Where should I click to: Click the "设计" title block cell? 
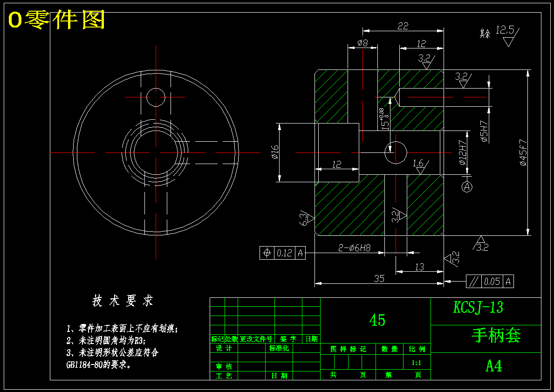224,348
